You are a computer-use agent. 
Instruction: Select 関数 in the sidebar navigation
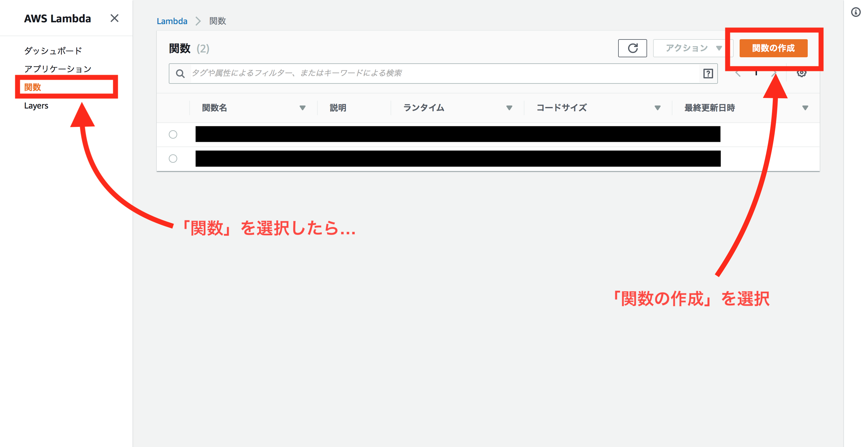(33, 87)
